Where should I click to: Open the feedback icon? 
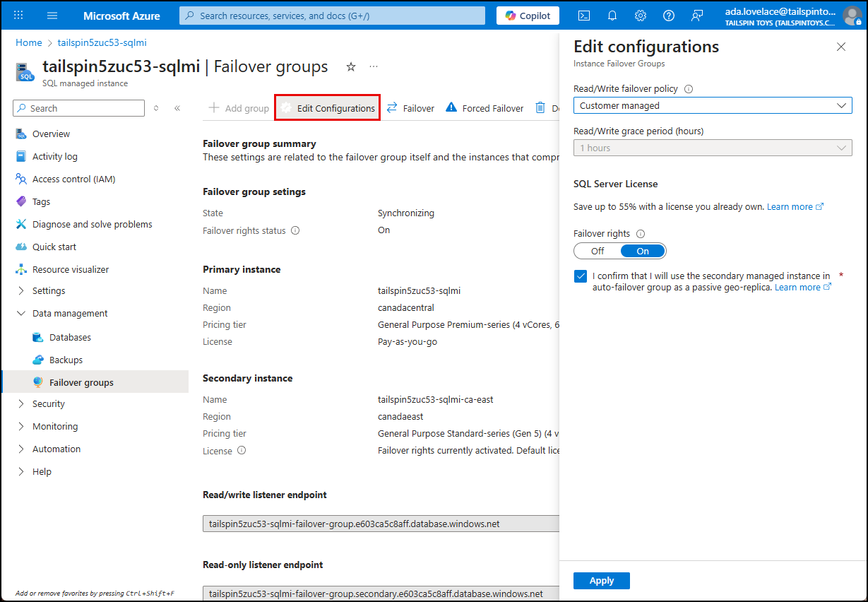[696, 15]
